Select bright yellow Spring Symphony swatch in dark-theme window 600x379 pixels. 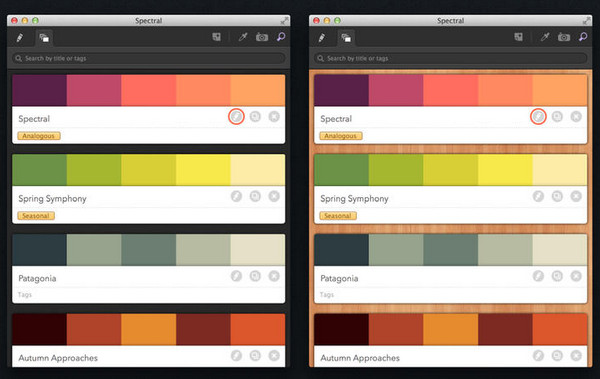[x=203, y=170]
